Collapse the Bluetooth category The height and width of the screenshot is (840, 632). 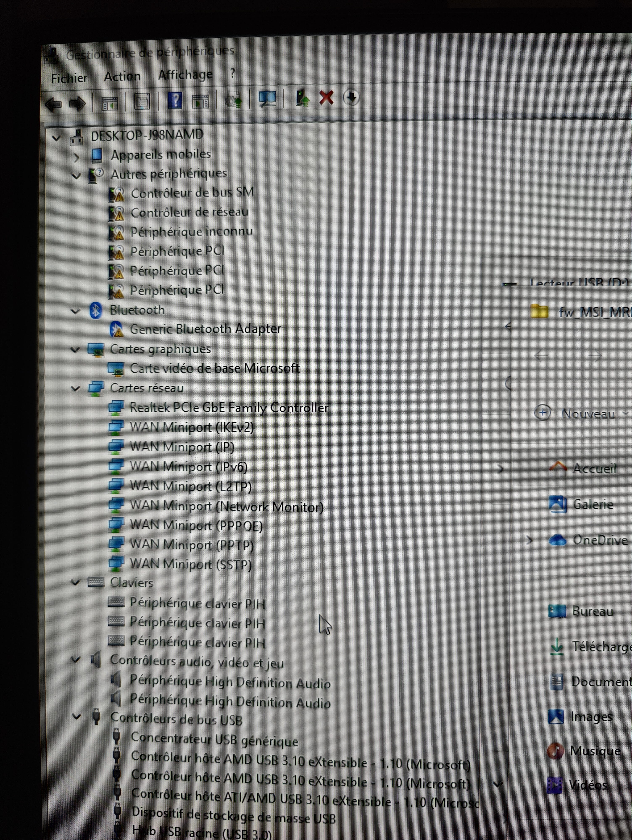tap(76, 311)
